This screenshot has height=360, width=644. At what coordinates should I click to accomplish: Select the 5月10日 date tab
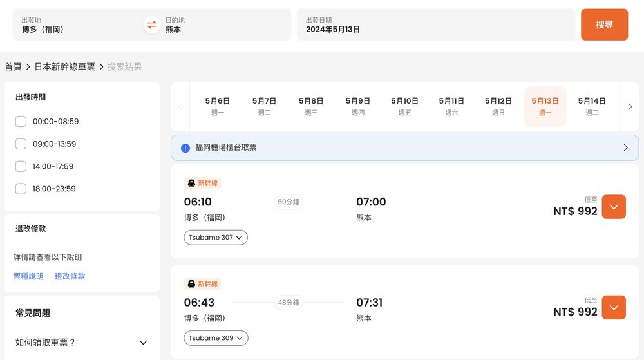pos(404,106)
